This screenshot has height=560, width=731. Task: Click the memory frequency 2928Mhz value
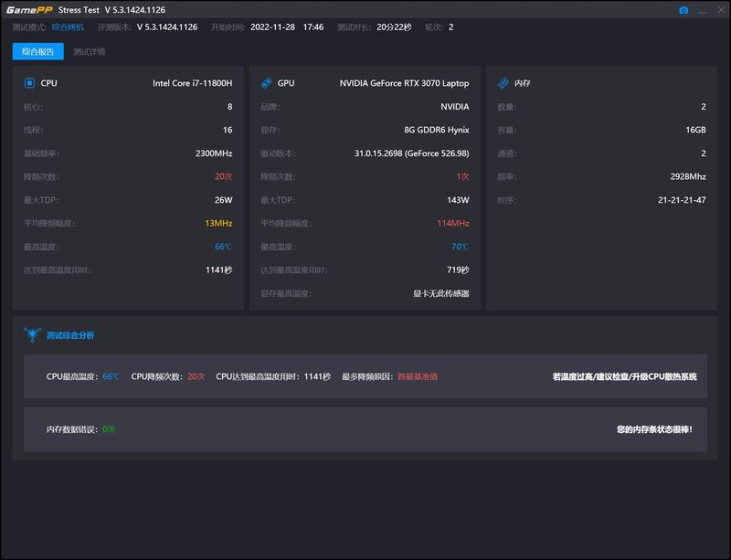click(x=688, y=176)
